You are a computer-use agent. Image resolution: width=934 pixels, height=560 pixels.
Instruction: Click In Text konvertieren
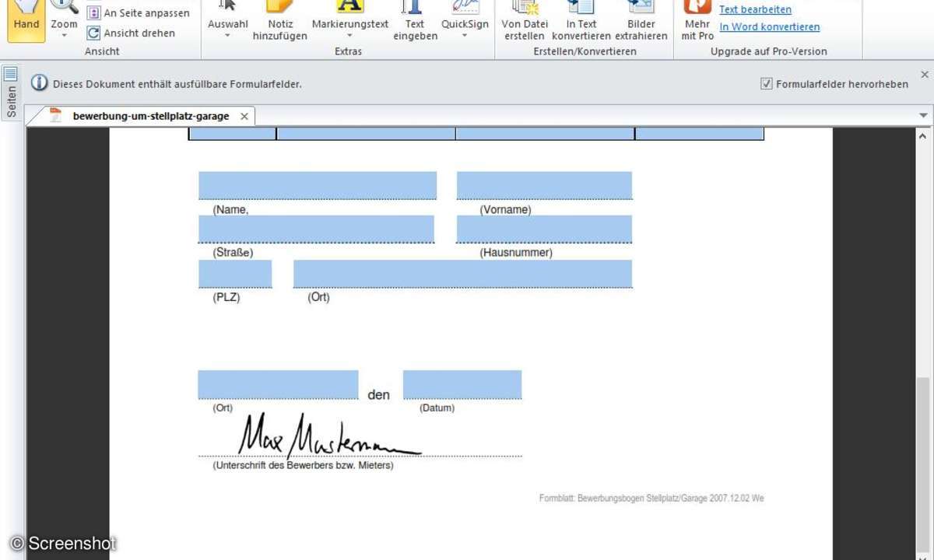pos(581,21)
